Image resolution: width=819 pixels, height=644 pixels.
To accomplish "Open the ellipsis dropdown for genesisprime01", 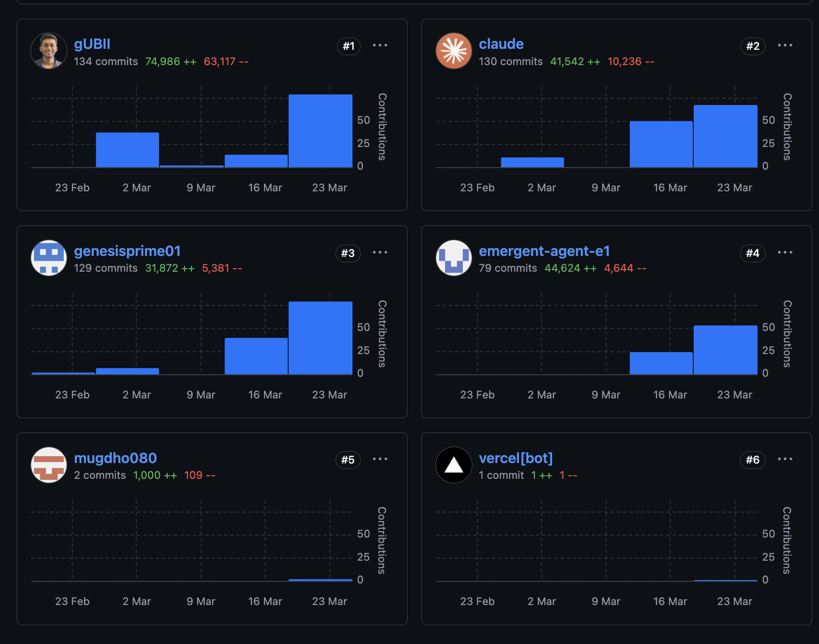I will 380,252.
